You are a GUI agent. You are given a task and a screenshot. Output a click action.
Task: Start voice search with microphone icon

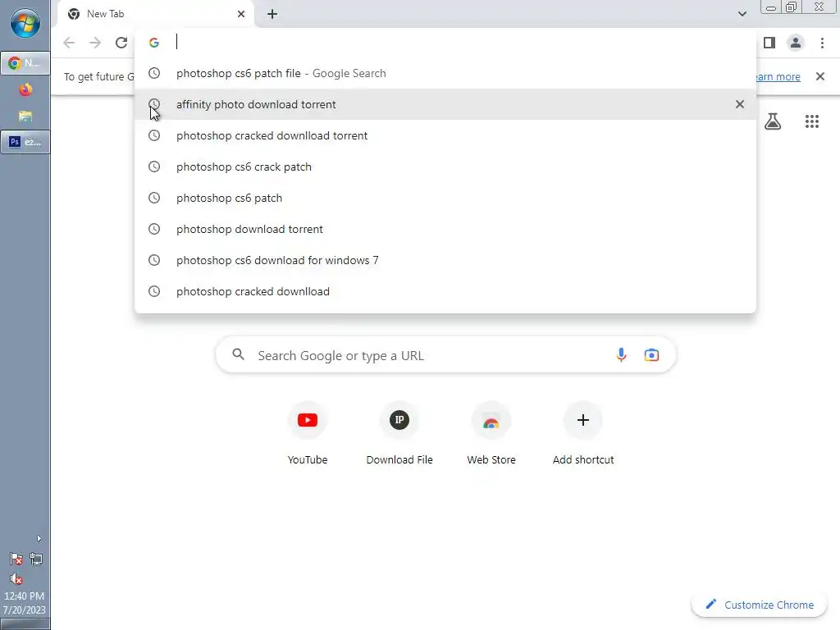point(622,354)
